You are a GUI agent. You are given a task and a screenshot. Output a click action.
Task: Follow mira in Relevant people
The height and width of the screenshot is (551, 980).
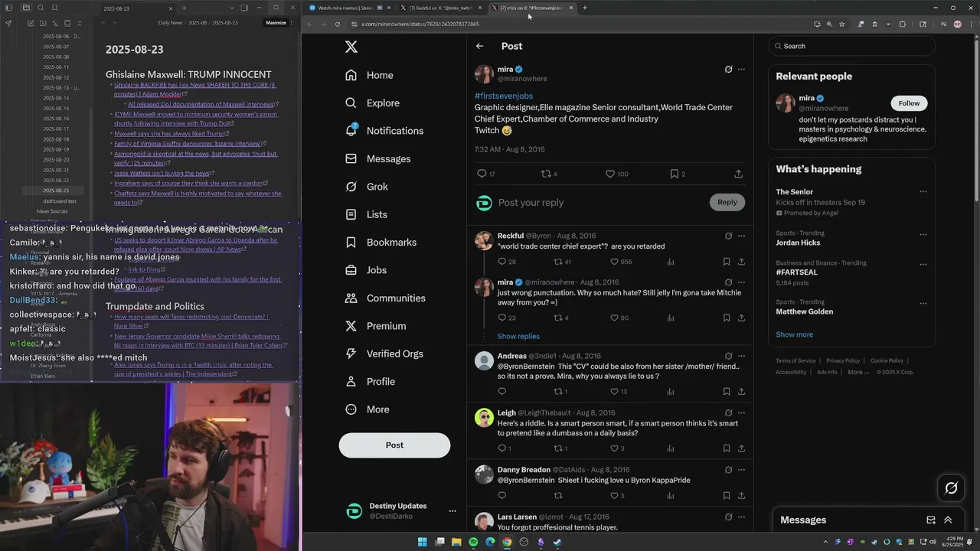[x=909, y=103]
